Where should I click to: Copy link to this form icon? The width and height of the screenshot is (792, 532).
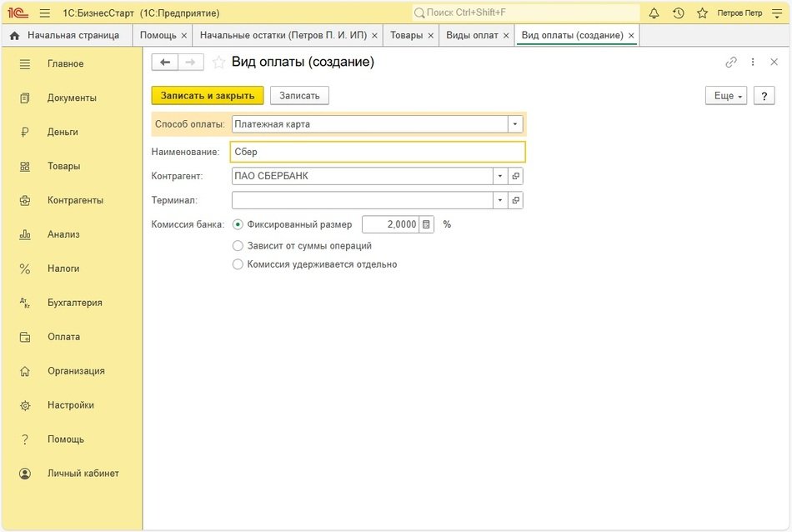[x=731, y=62]
